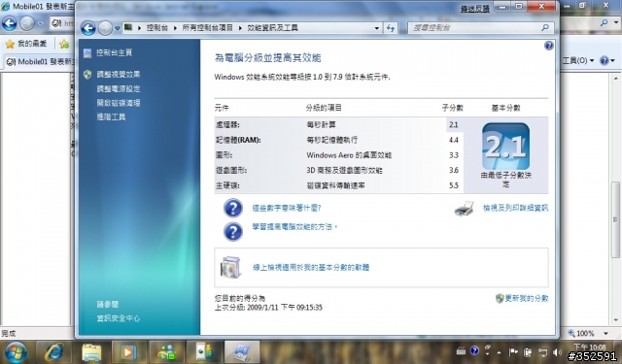Click the blue help icon in the system tray
Image resolution: width=622 pixels, height=364 pixels.
pyautogui.click(x=474, y=351)
